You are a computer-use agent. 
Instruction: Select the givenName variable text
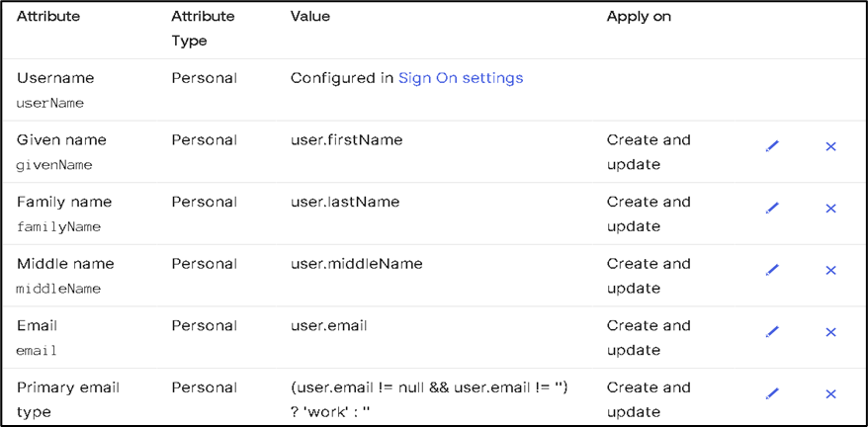tap(54, 165)
